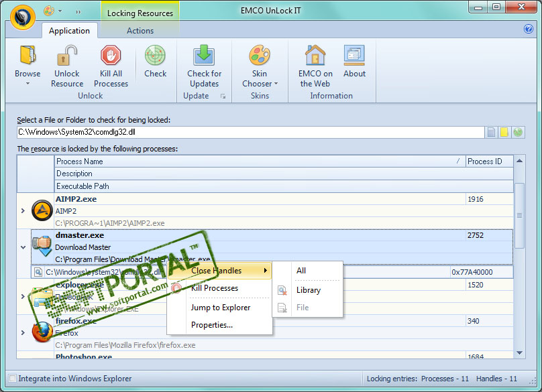Click the Unlock Resource padlock icon
Image resolution: width=542 pixels, height=392 pixels.
pos(66,55)
